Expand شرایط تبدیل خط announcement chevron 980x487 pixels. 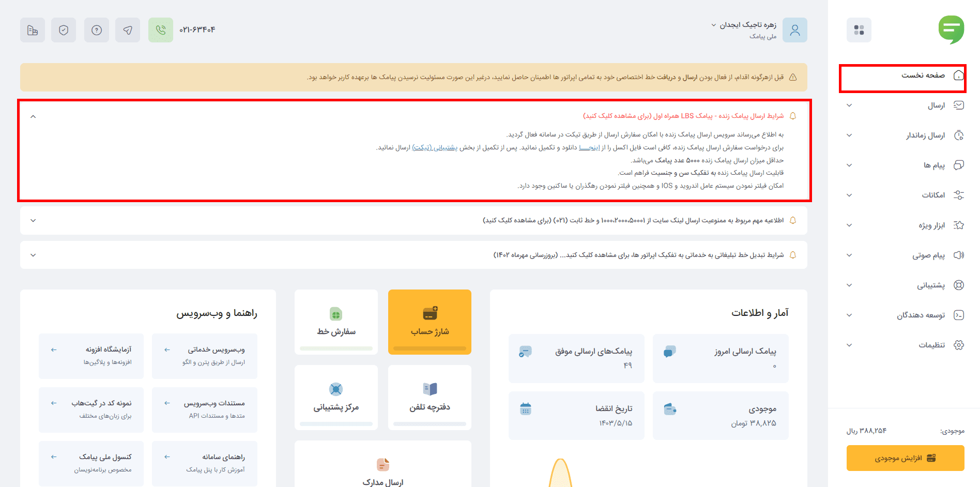coord(33,255)
